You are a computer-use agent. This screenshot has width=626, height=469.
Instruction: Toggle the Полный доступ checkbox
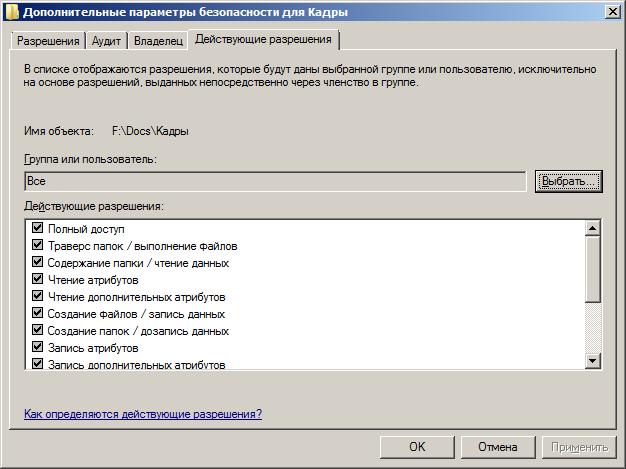click(x=38, y=228)
